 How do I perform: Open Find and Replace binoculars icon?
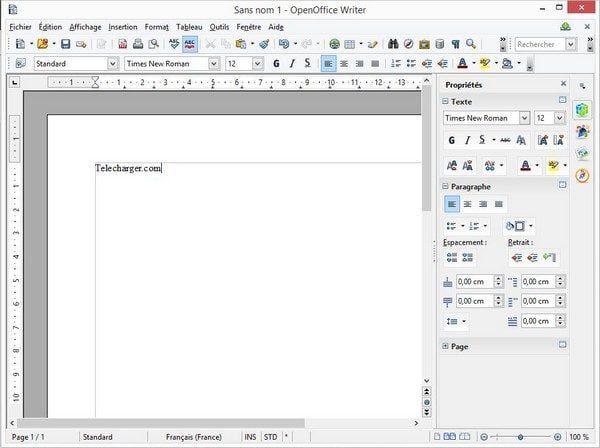click(x=393, y=44)
